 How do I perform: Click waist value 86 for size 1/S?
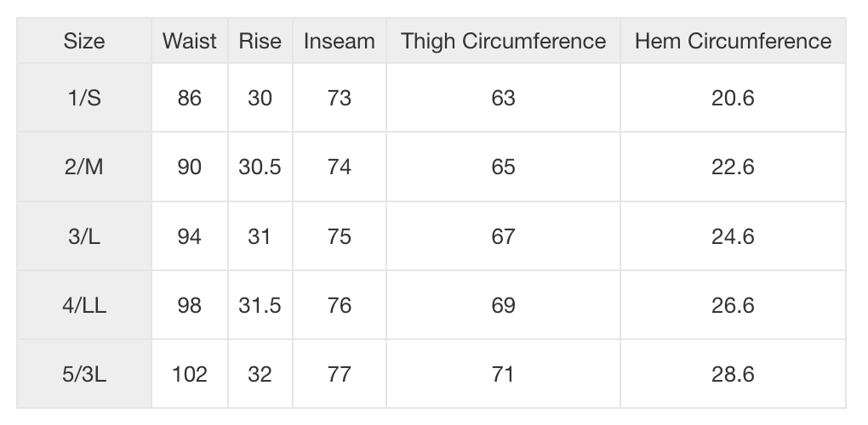[190, 99]
